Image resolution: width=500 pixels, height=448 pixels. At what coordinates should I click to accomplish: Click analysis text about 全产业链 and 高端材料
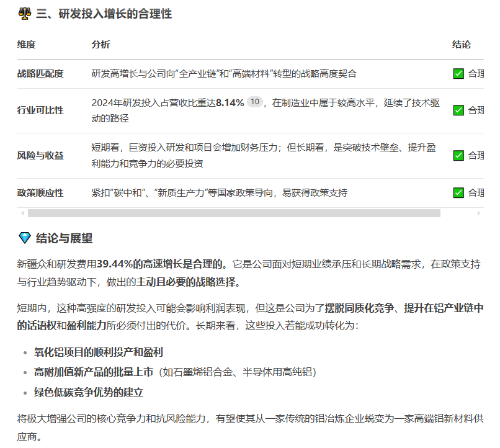224,74
